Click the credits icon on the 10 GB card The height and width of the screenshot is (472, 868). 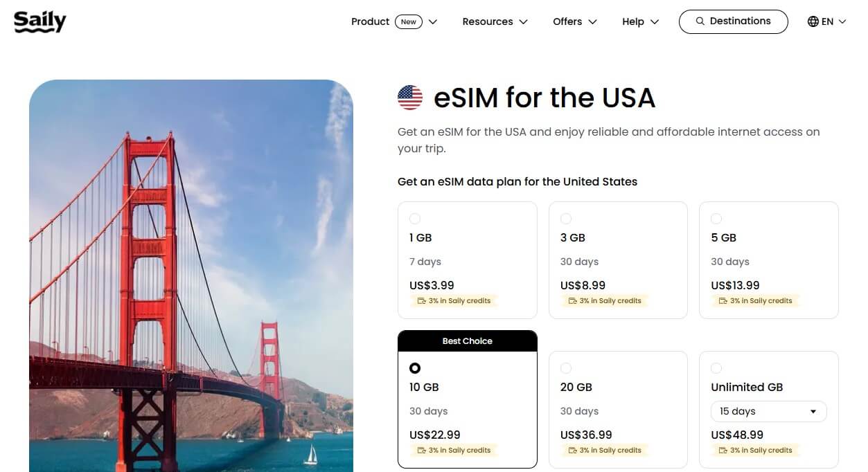coord(422,450)
